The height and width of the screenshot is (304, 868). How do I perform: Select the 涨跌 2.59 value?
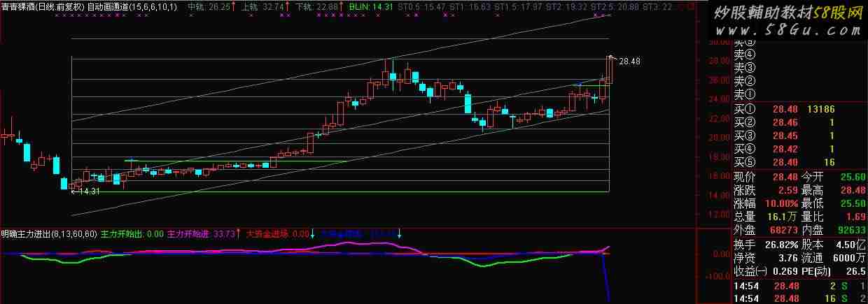(x=789, y=190)
